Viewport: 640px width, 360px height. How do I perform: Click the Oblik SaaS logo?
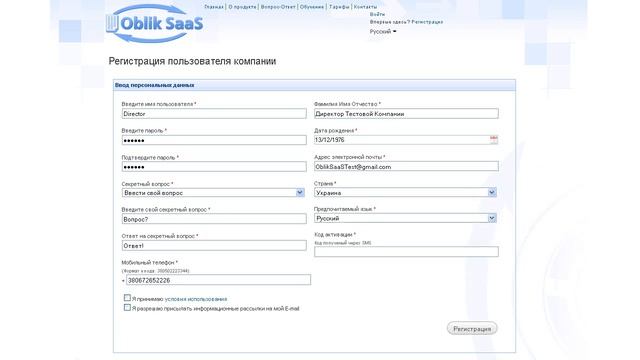click(155, 23)
